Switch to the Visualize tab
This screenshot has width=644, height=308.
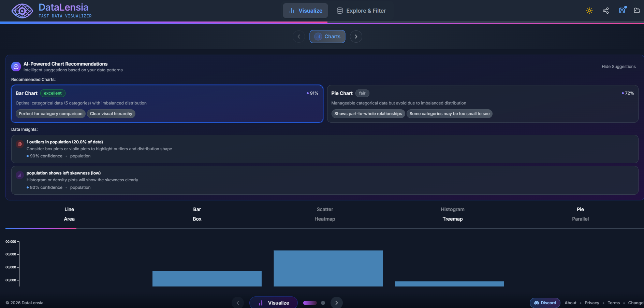click(305, 11)
